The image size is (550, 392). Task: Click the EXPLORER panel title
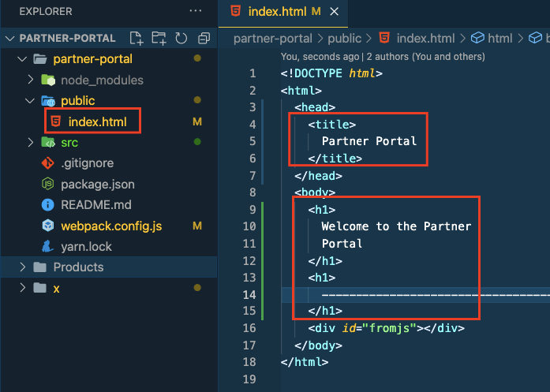coord(46,11)
